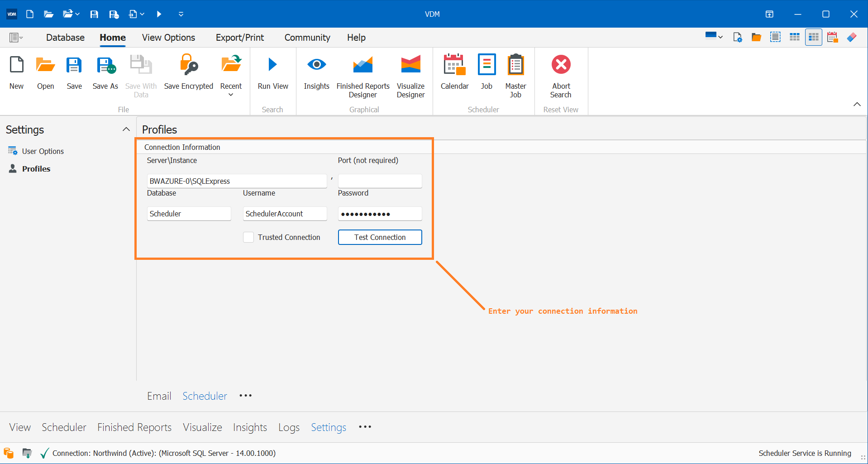Click the Abort Search button
This screenshot has height=464, width=868.
click(x=561, y=76)
